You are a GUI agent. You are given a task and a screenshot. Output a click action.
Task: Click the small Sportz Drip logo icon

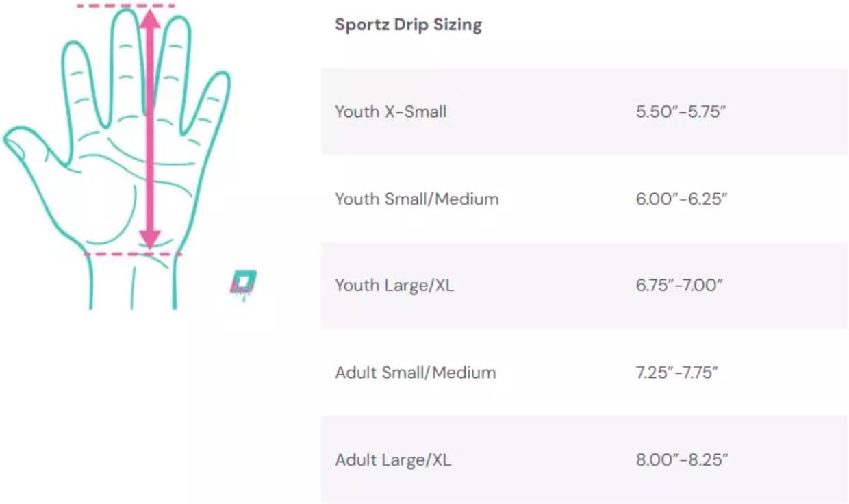243,283
